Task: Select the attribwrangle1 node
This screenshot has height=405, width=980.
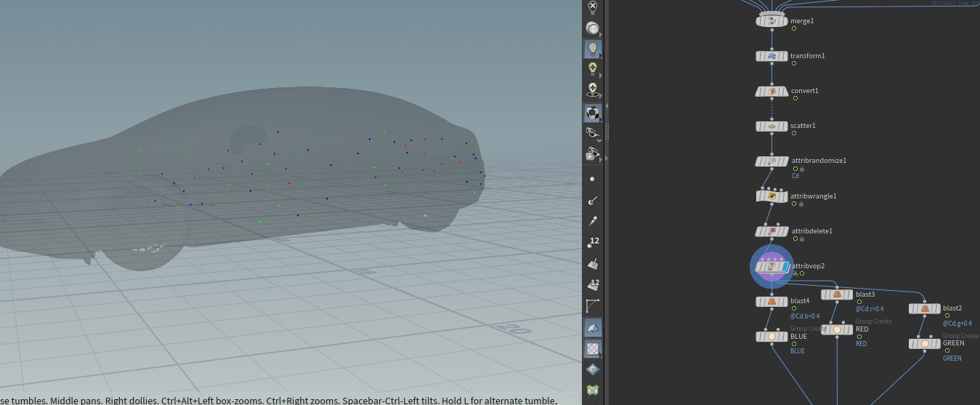Action: [772, 196]
